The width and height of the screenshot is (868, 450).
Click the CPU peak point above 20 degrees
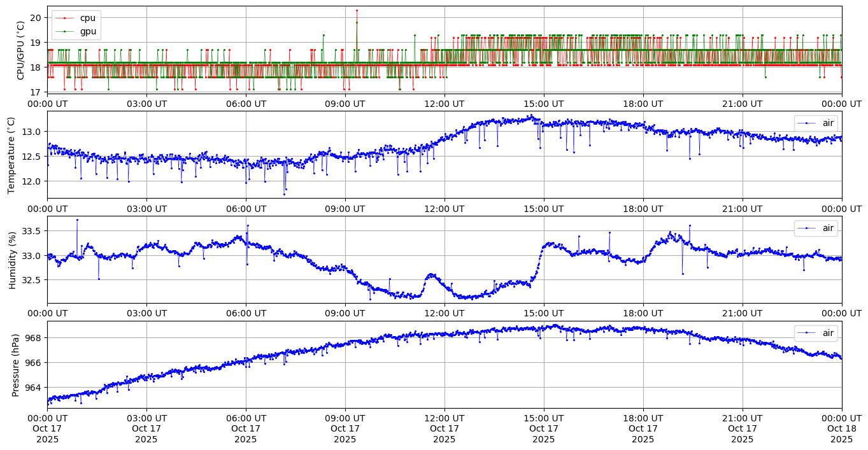tap(357, 10)
